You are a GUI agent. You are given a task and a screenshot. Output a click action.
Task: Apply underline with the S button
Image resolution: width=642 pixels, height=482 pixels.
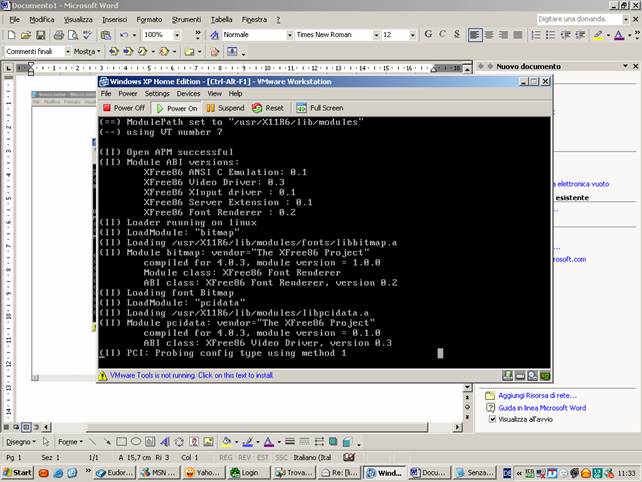(457, 34)
